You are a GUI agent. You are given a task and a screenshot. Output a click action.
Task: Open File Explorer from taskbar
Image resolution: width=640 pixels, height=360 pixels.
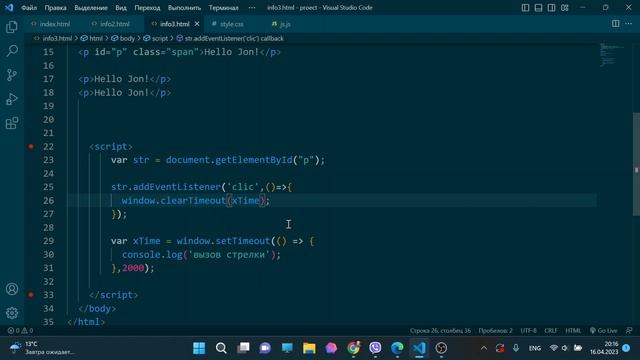[x=309, y=348]
